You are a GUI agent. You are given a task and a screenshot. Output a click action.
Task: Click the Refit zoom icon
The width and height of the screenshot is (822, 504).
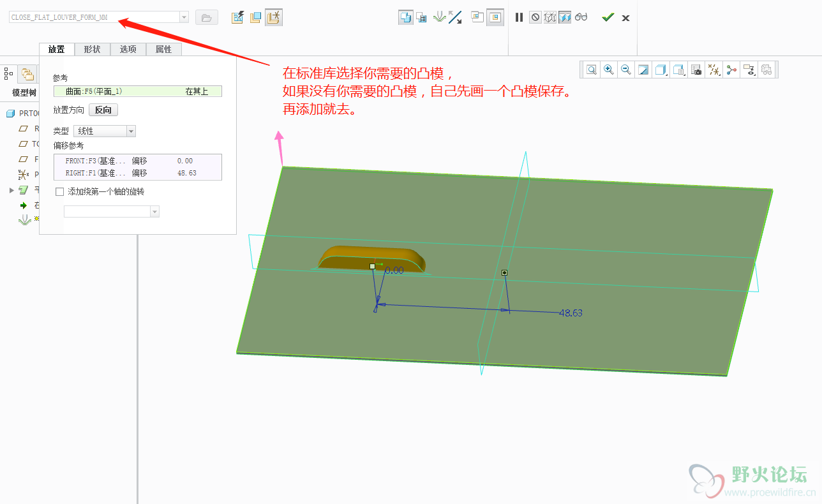[x=592, y=70]
